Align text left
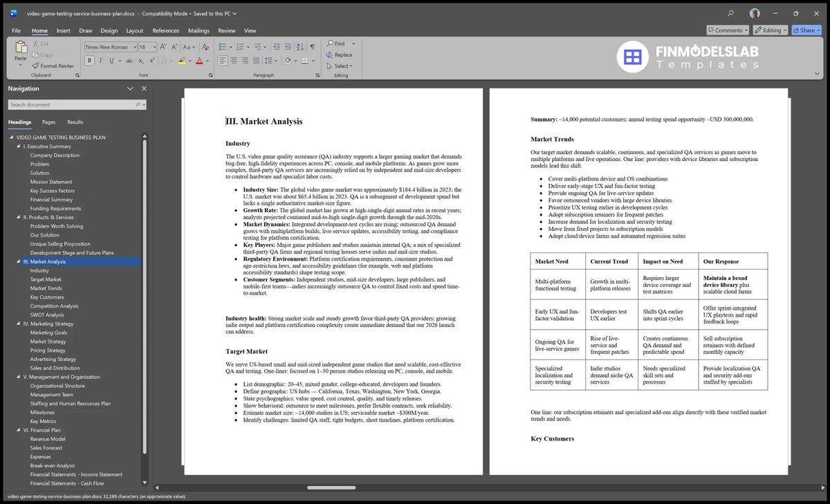The image size is (830, 504). pos(223,61)
